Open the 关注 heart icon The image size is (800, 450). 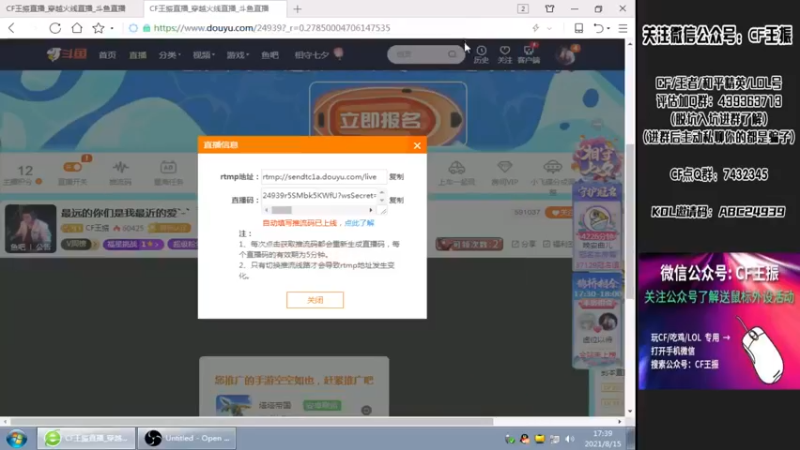505,54
